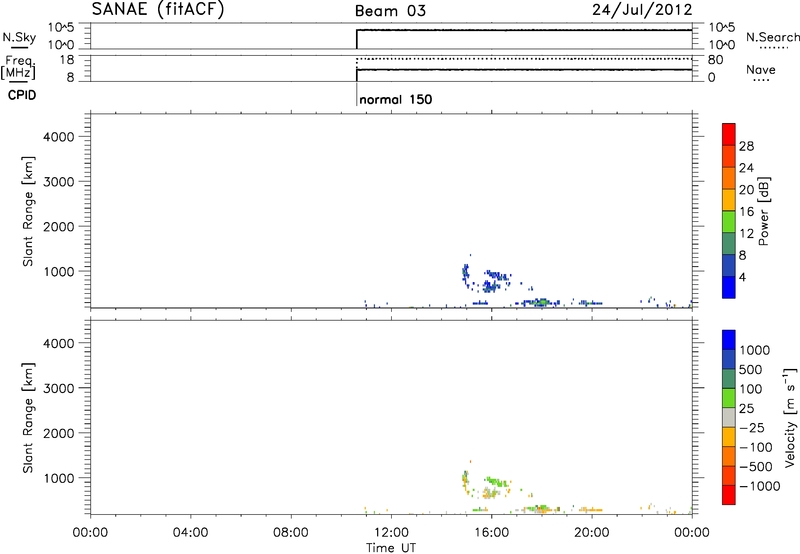Click the 20:00 time axis label
Viewport: 800px width, 554px height.
(x=591, y=533)
